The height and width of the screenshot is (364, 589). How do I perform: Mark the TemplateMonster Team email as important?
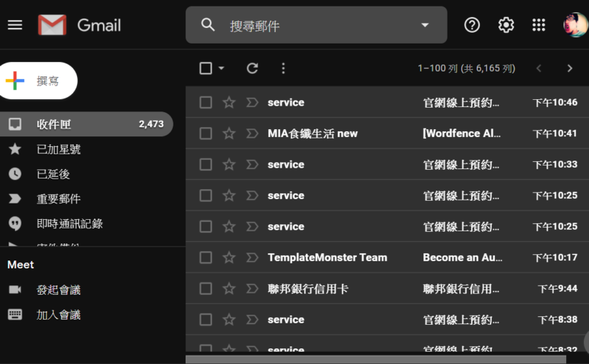click(252, 258)
